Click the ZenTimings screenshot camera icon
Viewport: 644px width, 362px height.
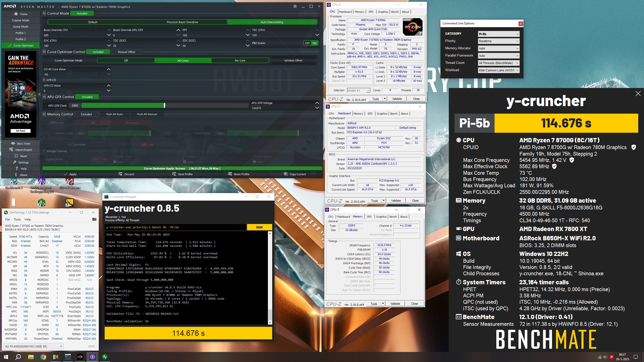point(94,219)
